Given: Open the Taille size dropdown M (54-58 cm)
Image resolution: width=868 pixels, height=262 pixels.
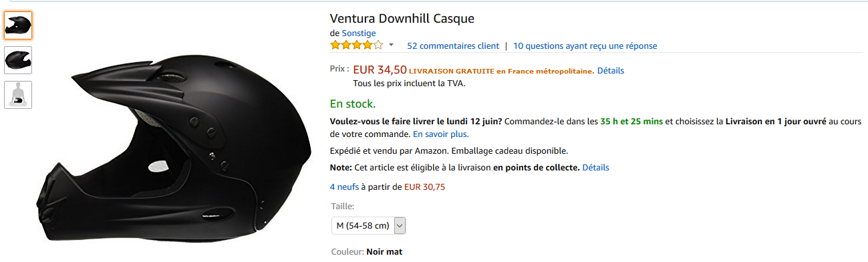Looking at the screenshot, I should 369,225.
